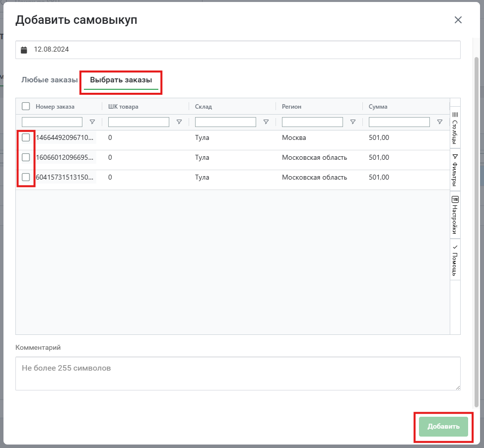Click the 12.08.2024 date field
The height and width of the screenshot is (448, 484).
(238, 50)
